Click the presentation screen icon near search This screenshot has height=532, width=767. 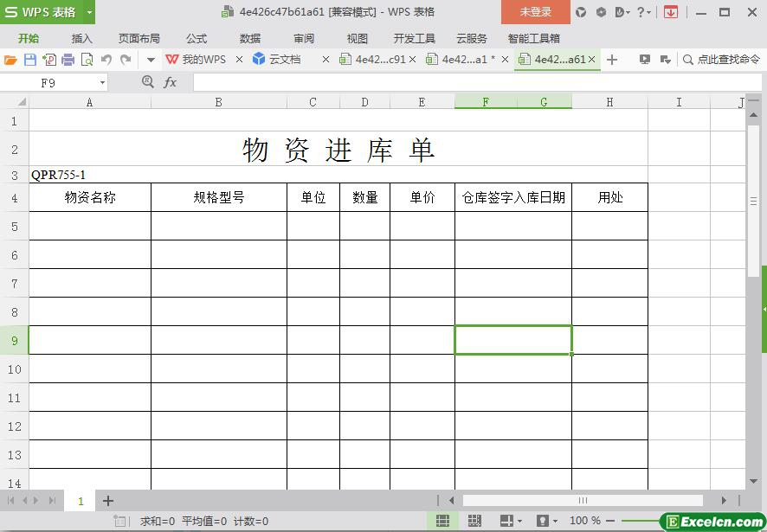coord(645,60)
